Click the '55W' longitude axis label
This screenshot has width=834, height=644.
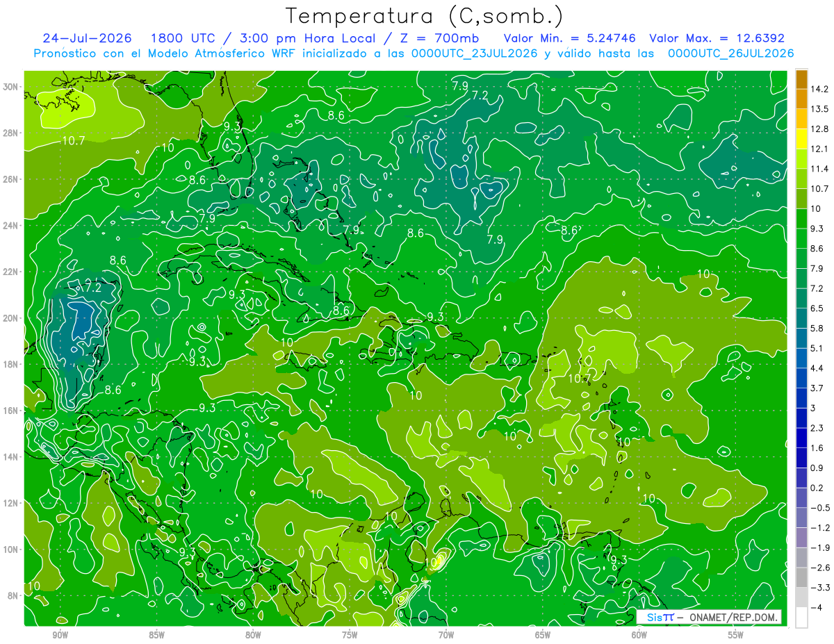pyautogui.click(x=736, y=635)
